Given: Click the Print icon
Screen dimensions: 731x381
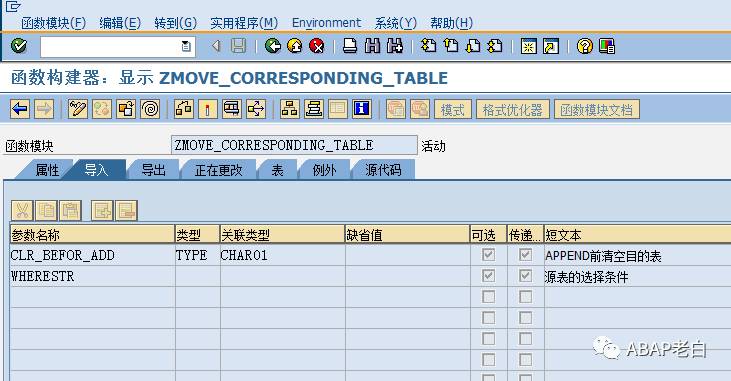Looking at the screenshot, I should (x=350, y=46).
